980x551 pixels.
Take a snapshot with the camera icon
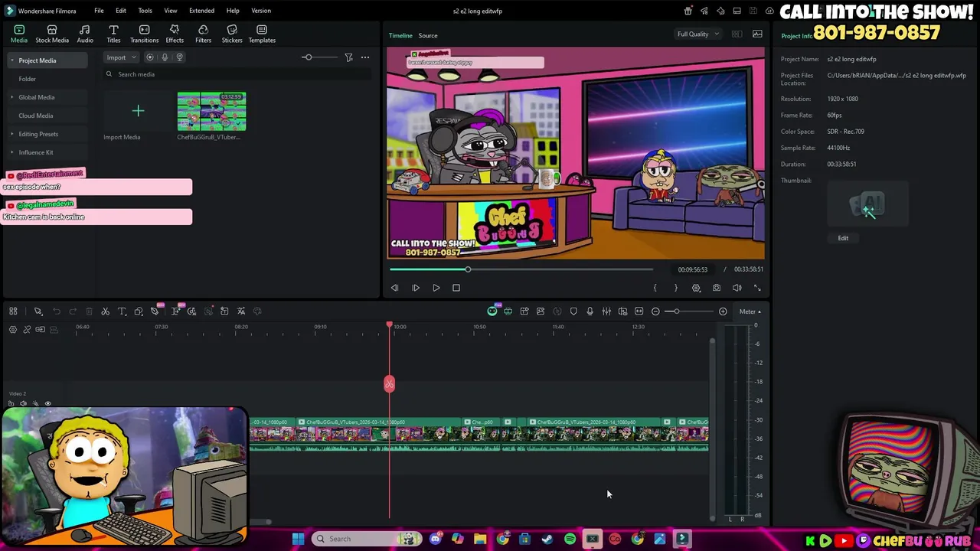click(x=717, y=288)
